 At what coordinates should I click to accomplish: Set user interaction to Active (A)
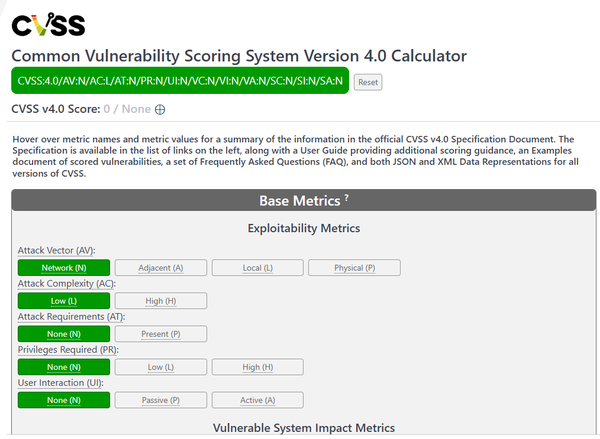[x=257, y=400]
